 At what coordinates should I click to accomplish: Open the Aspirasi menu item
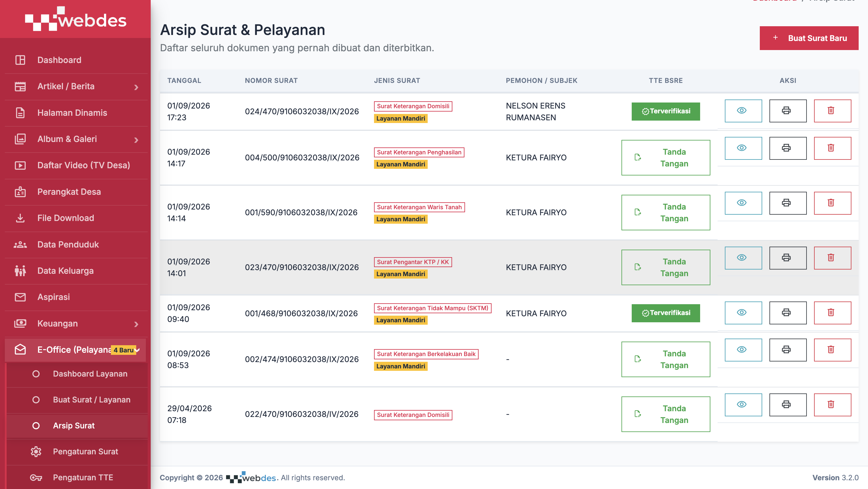[x=76, y=297]
